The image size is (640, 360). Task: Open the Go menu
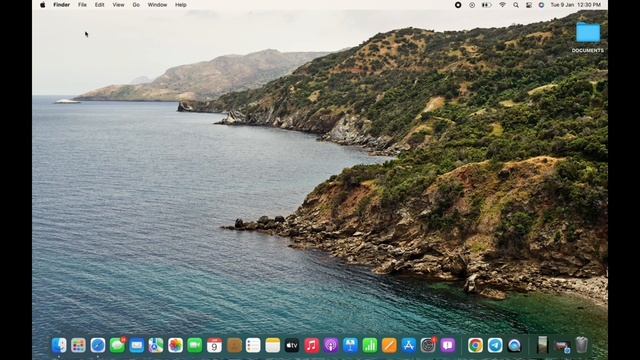[136, 5]
